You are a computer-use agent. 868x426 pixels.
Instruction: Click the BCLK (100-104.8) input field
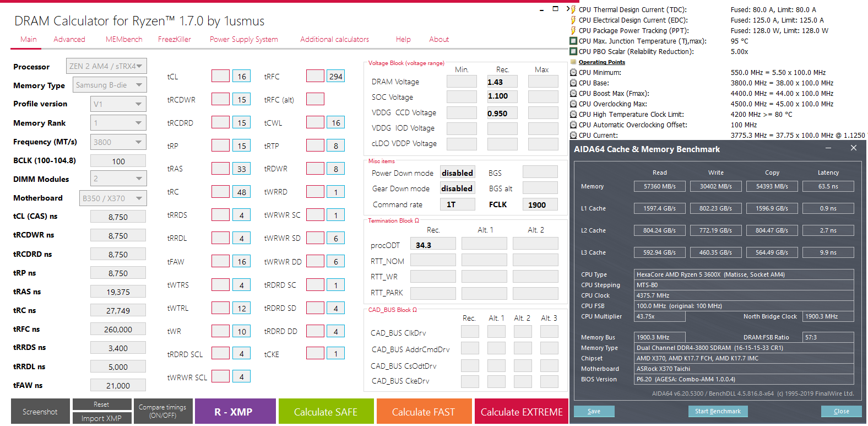point(118,161)
